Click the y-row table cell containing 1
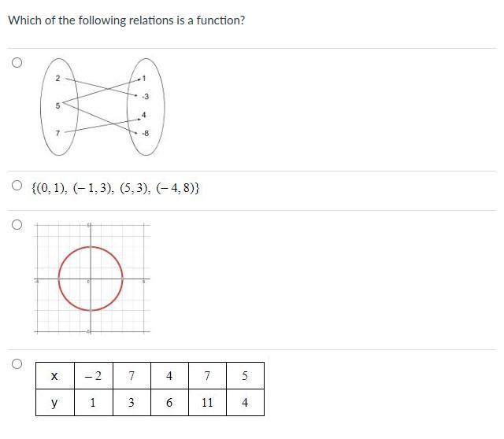 93,403
